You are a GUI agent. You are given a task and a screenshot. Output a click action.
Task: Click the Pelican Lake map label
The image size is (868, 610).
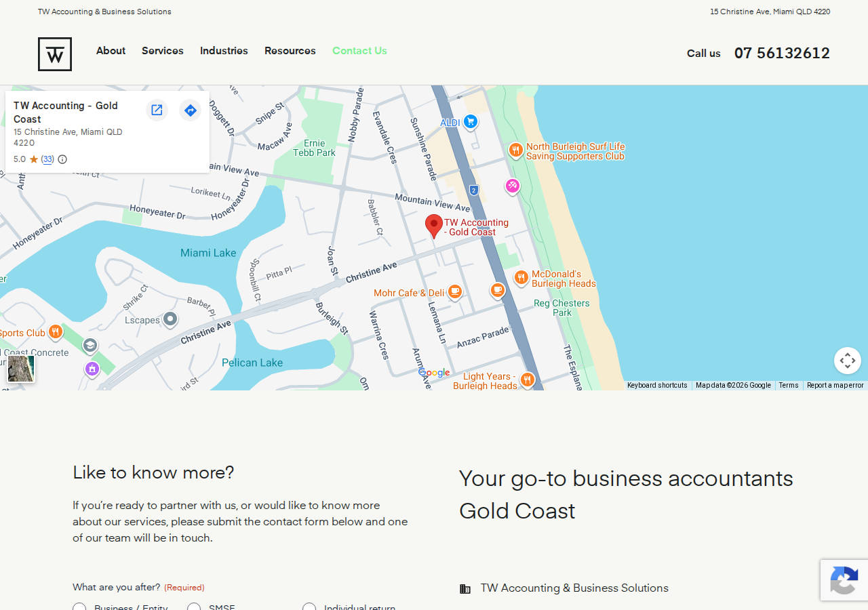(x=252, y=363)
